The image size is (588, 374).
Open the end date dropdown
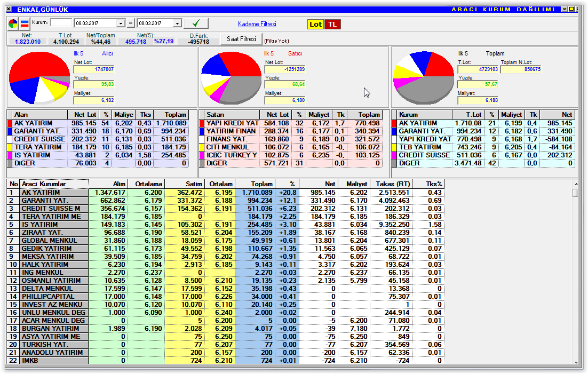tap(177, 23)
